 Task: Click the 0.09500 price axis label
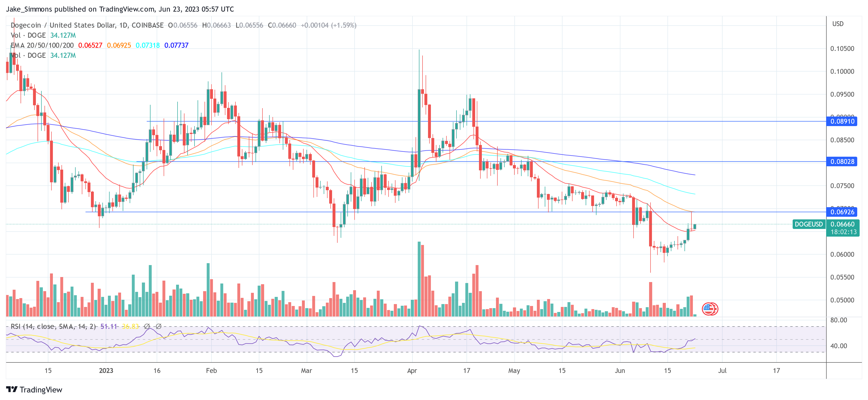tap(842, 94)
